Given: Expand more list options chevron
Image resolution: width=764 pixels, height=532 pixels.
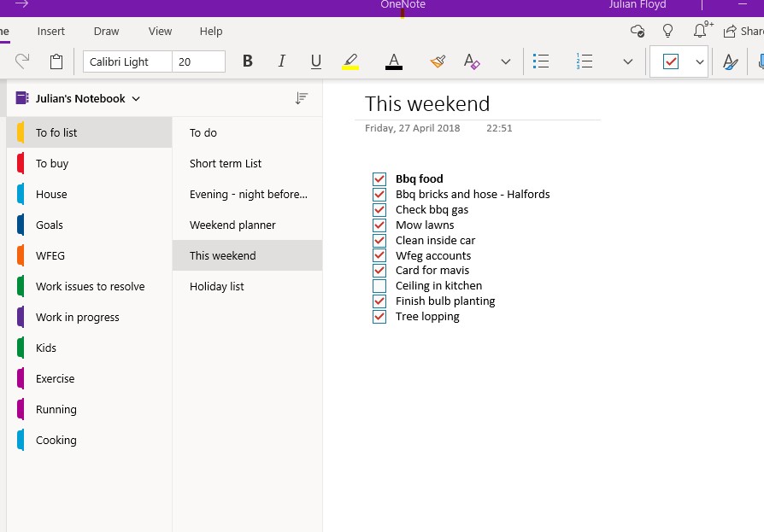Looking at the screenshot, I should coord(628,61).
